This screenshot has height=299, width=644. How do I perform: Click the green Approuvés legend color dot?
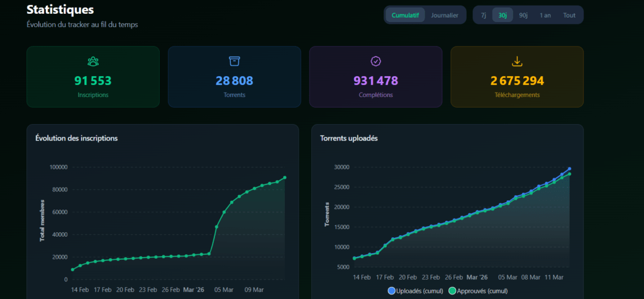click(452, 291)
